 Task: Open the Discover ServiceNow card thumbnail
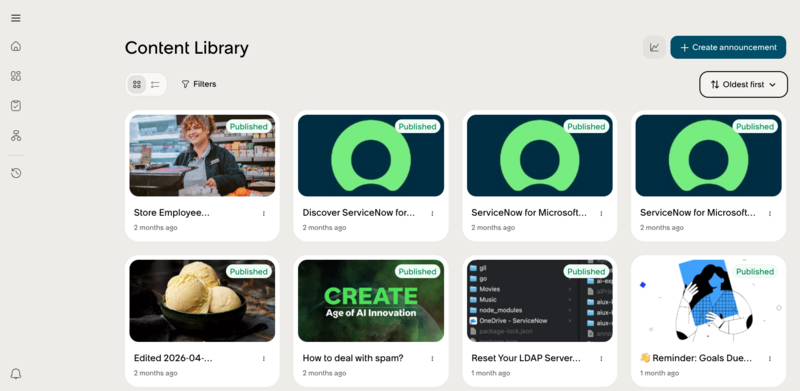click(x=371, y=155)
